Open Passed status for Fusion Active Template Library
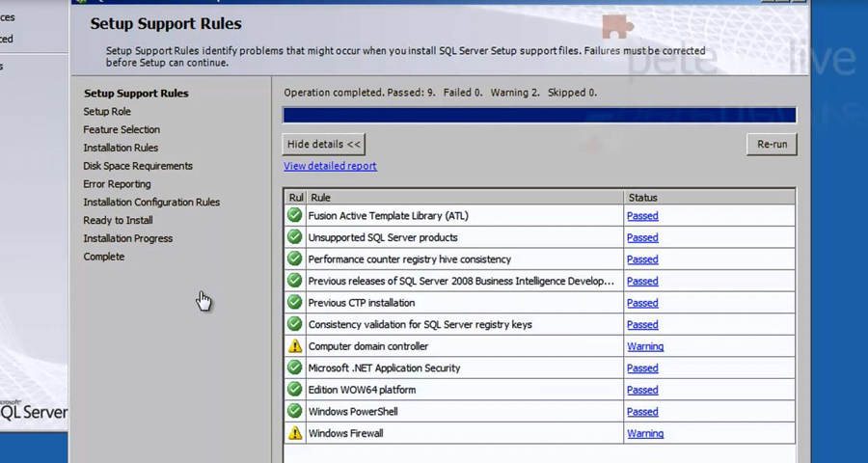This screenshot has width=868, height=463. 642,215
